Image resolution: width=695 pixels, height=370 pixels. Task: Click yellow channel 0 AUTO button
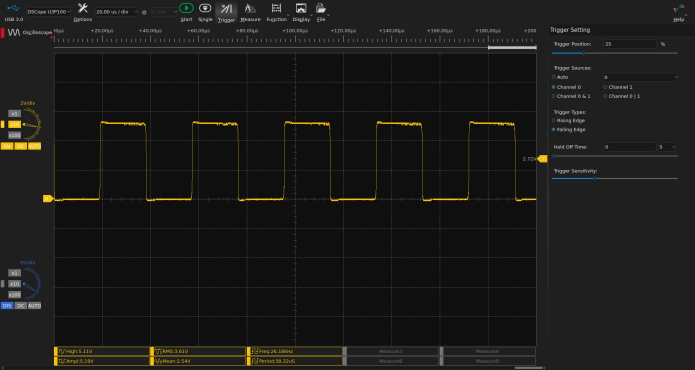(34, 146)
